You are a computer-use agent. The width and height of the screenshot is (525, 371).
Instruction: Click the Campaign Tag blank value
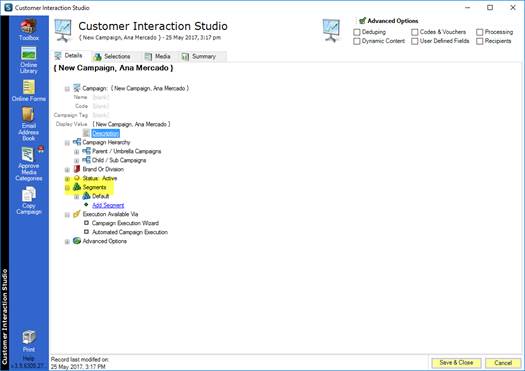click(101, 115)
